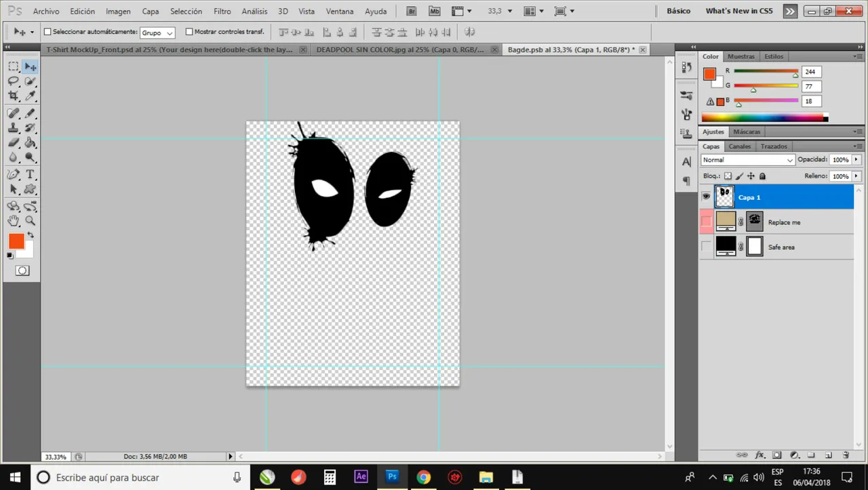The image size is (868, 490).
Task: Switch to the Trazados tab
Action: pyautogui.click(x=774, y=146)
